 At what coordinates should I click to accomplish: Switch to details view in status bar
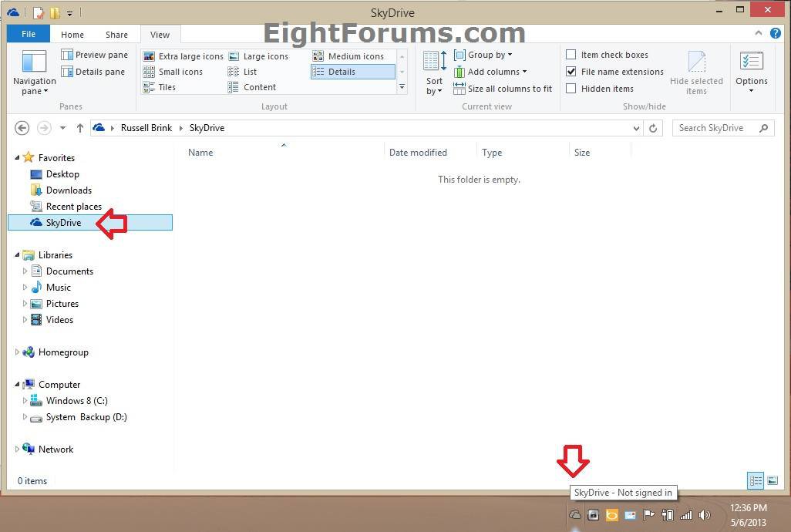point(756,480)
